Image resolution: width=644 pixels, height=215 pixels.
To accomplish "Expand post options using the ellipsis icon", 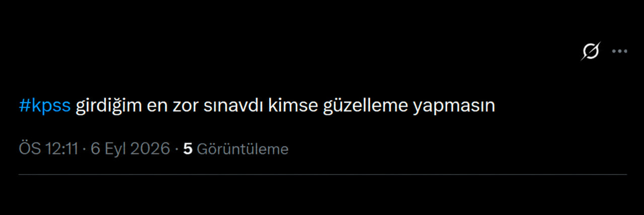I will [x=619, y=51].
